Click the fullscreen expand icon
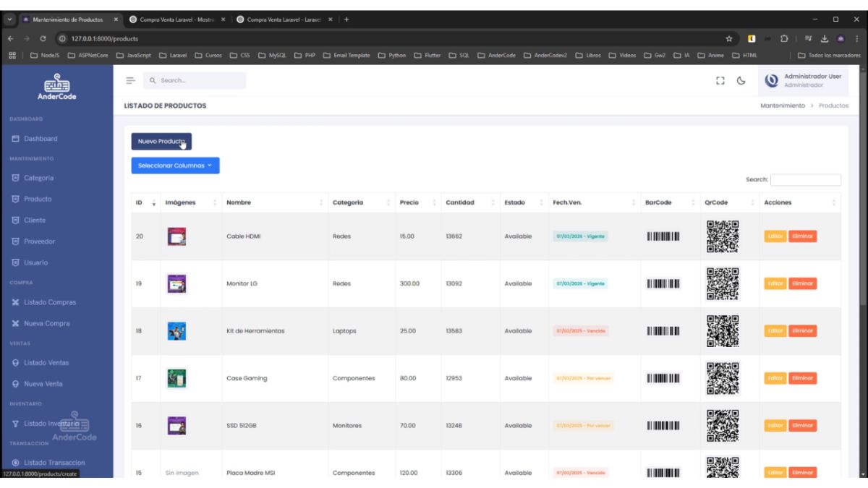 (x=720, y=81)
